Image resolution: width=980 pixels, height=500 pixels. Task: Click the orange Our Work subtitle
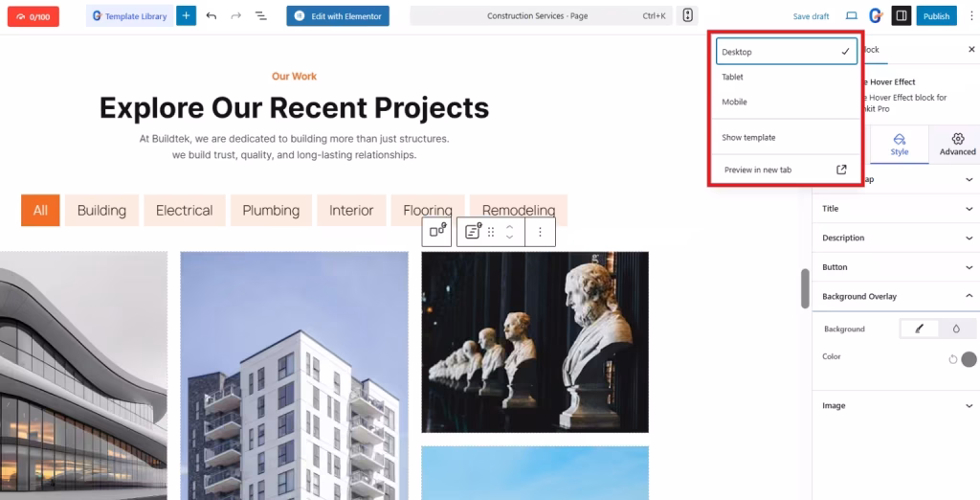tap(295, 77)
